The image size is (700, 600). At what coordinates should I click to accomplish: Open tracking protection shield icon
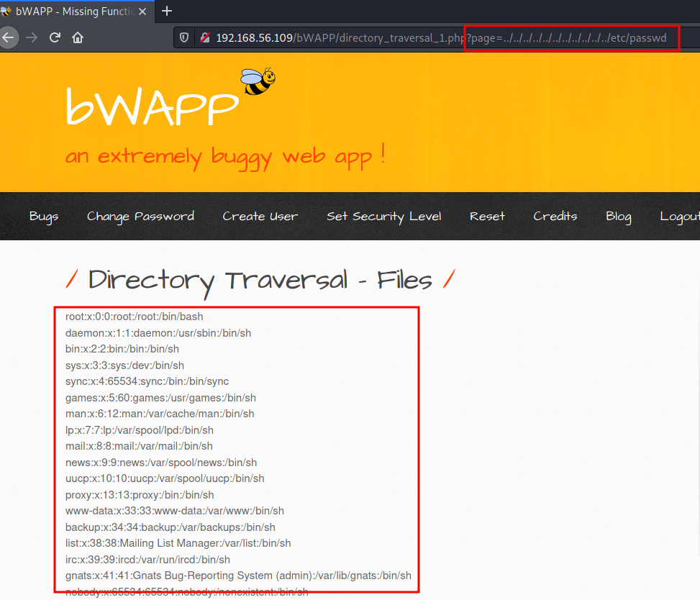tap(184, 38)
